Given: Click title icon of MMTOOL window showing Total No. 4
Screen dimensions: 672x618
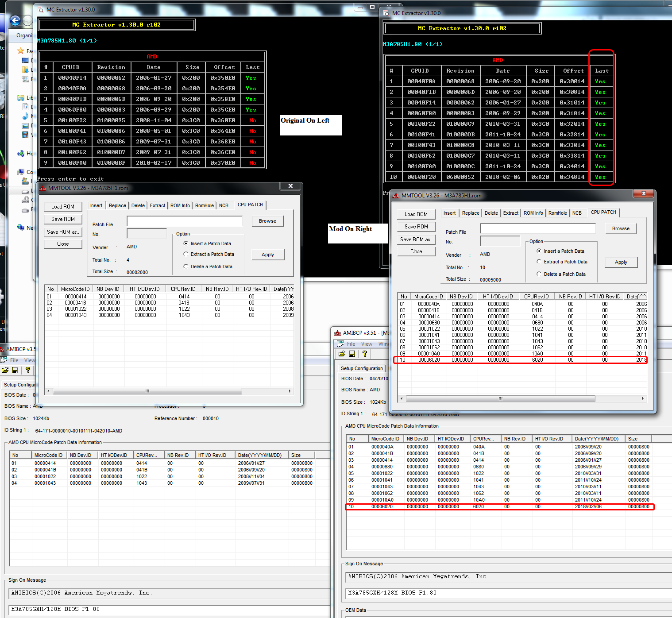Looking at the screenshot, I should [42, 188].
